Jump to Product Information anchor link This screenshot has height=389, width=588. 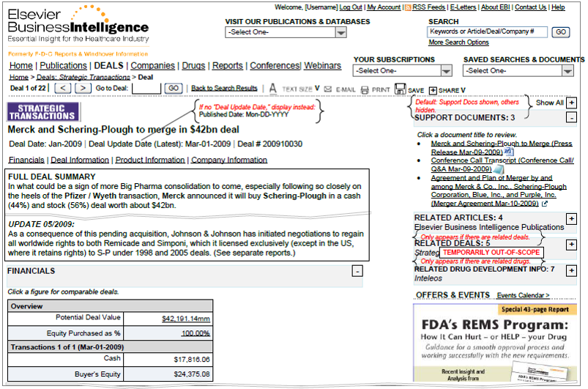coord(150,160)
